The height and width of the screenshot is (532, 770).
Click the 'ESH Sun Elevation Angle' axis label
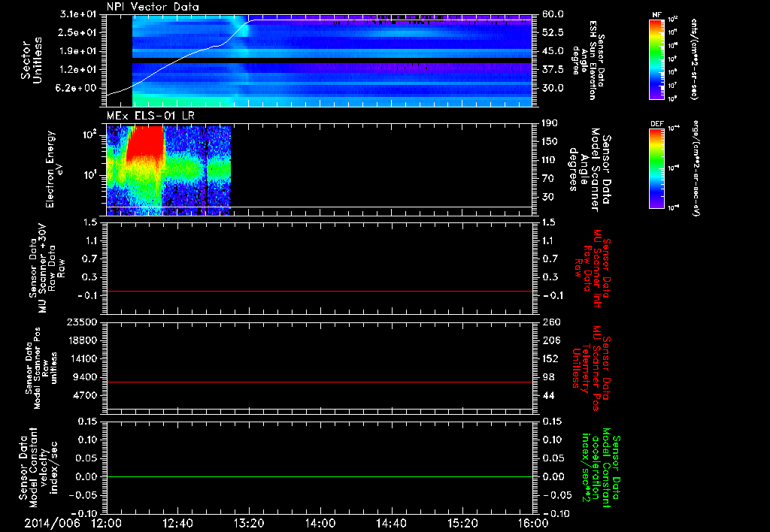coord(588,60)
